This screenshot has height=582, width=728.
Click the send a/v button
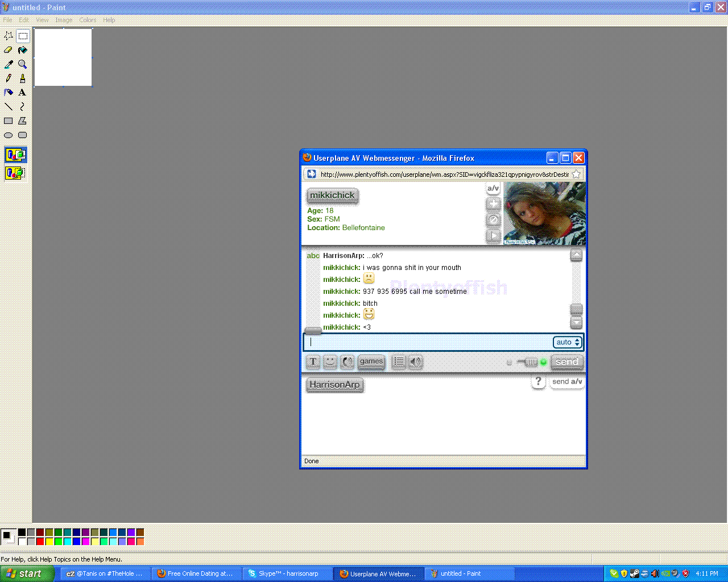567,381
